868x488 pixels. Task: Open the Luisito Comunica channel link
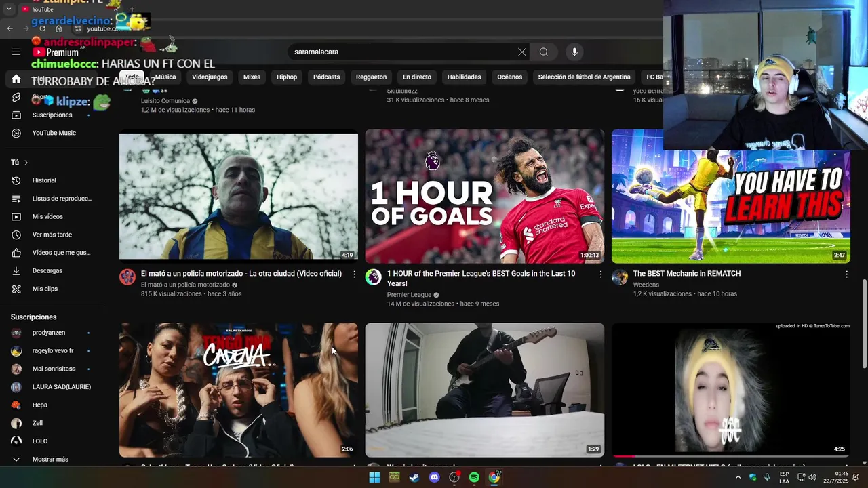pyautogui.click(x=165, y=101)
